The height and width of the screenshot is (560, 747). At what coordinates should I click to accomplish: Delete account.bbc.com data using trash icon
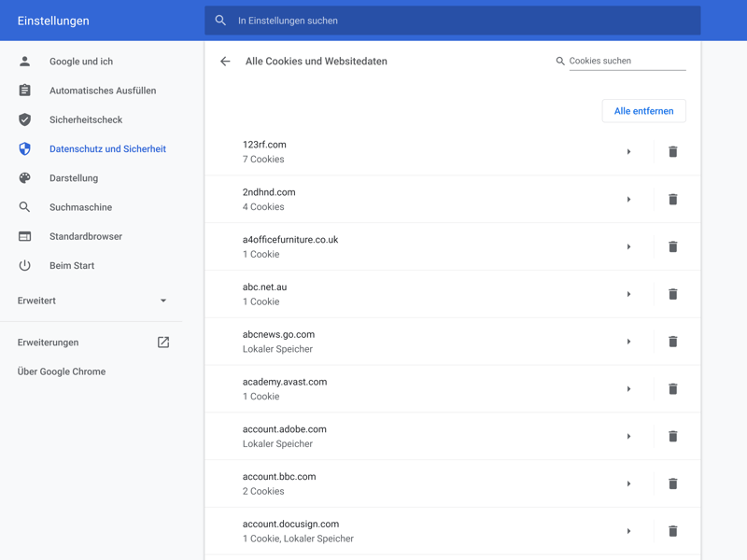pyautogui.click(x=672, y=483)
